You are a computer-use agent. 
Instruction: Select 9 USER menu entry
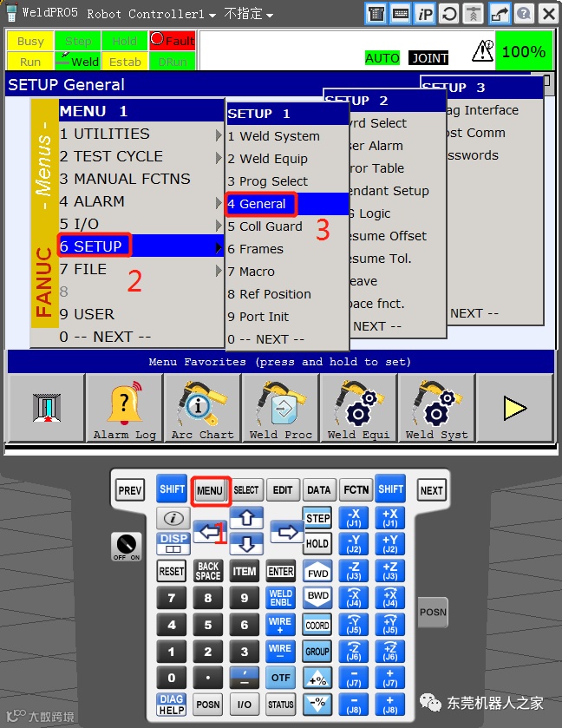141,314
